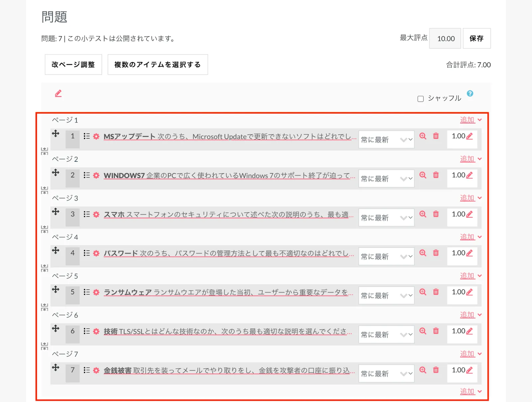Edit the max mark for the スマホ question
The height and width of the screenshot is (402, 532).
[x=469, y=214]
